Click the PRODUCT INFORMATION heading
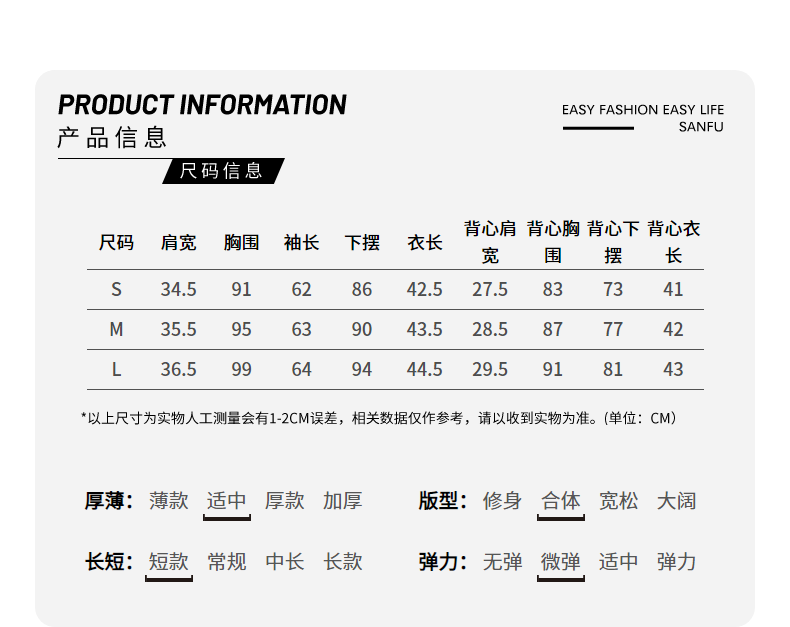 click(202, 105)
